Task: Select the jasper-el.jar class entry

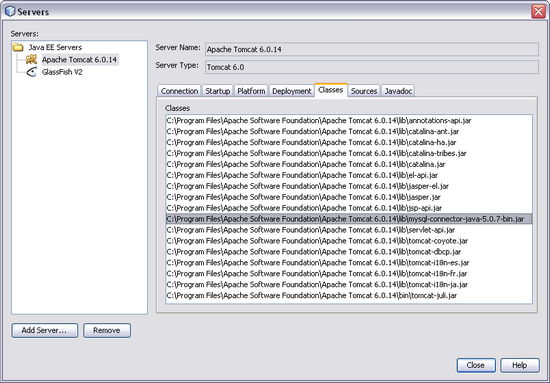Action: pos(349,186)
